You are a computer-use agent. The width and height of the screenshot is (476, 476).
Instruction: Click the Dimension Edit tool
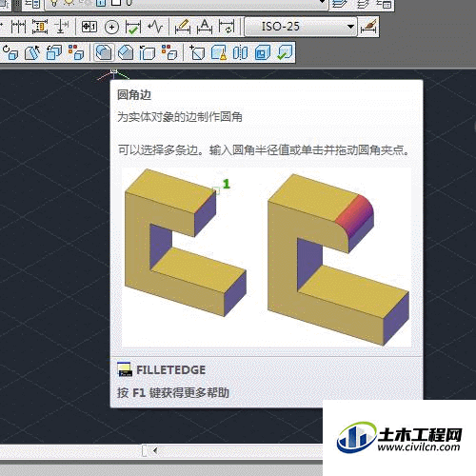point(183,27)
